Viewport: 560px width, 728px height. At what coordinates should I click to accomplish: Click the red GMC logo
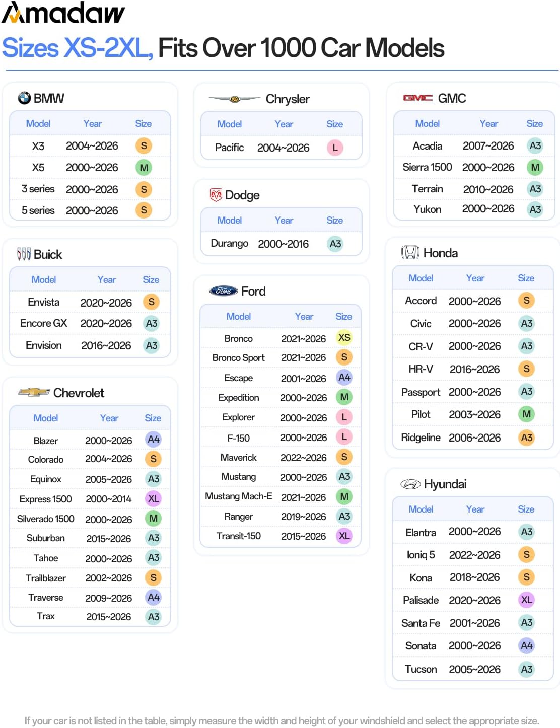pyautogui.click(x=417, y=98)
